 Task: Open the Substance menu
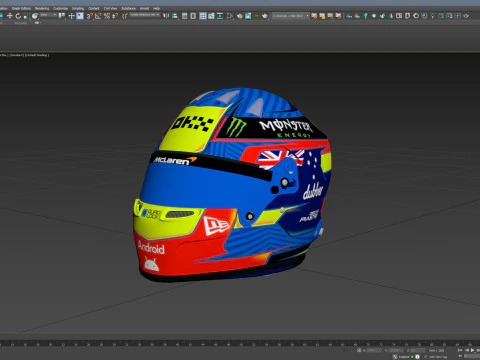pos(128,8)
